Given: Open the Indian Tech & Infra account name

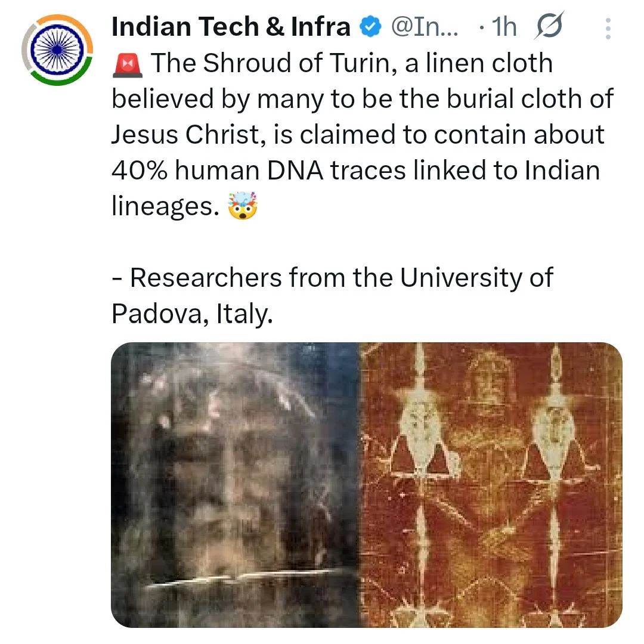Looking at the screenshot, I should pyautogui.click(x=231, y=27).
